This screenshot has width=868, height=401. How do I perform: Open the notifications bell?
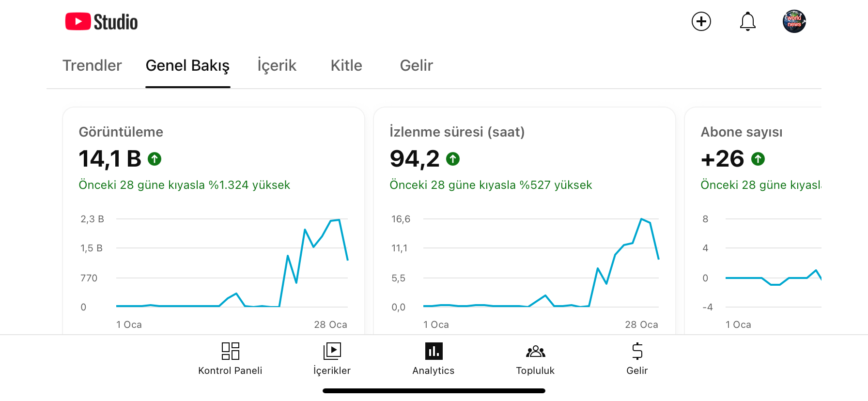pos(747,21)
